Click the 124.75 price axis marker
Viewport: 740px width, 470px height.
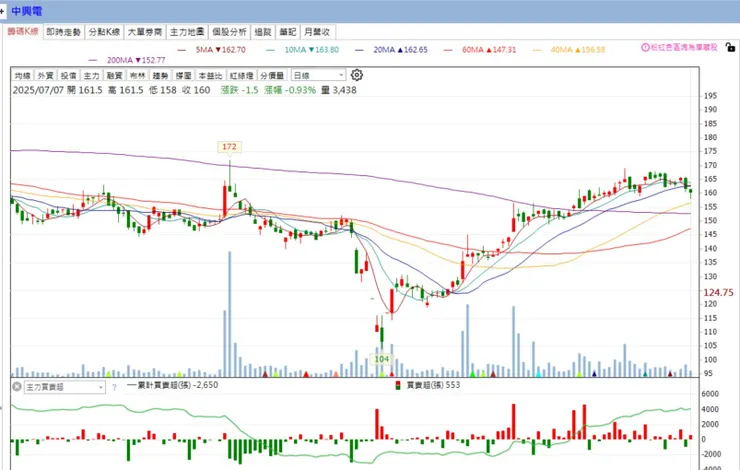(718, 293)
